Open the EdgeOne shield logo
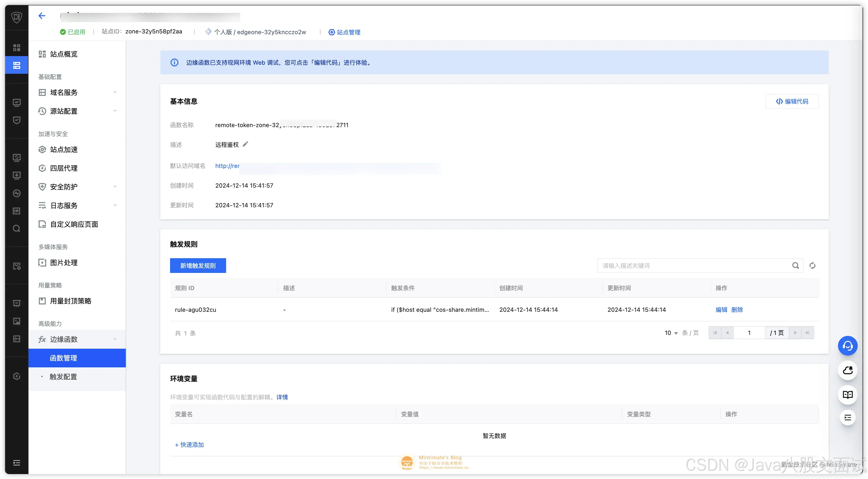This screenshot has width=868, height=479. click(x=16, y=17)
